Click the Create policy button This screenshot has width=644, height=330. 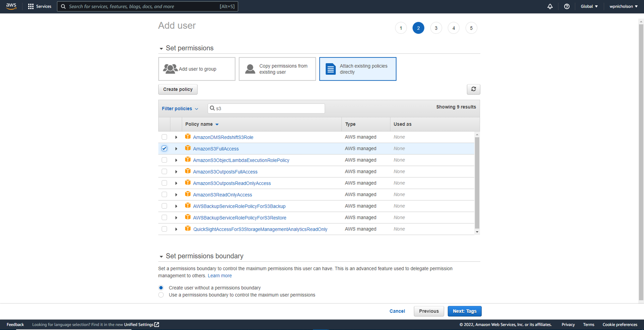[x=178, y=89]
